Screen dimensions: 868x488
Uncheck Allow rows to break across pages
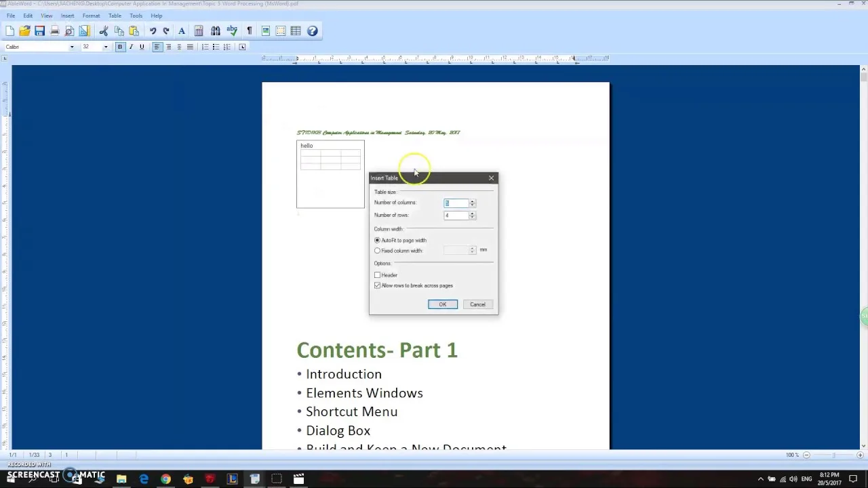pos(378,285)
